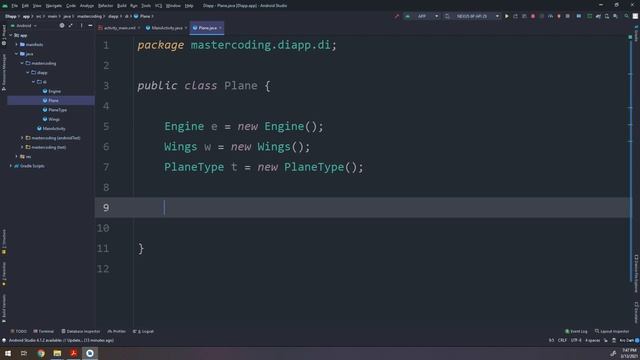Screen dimensions: 640x360
Task: Open the Build menu
Action: pos(122,6)
